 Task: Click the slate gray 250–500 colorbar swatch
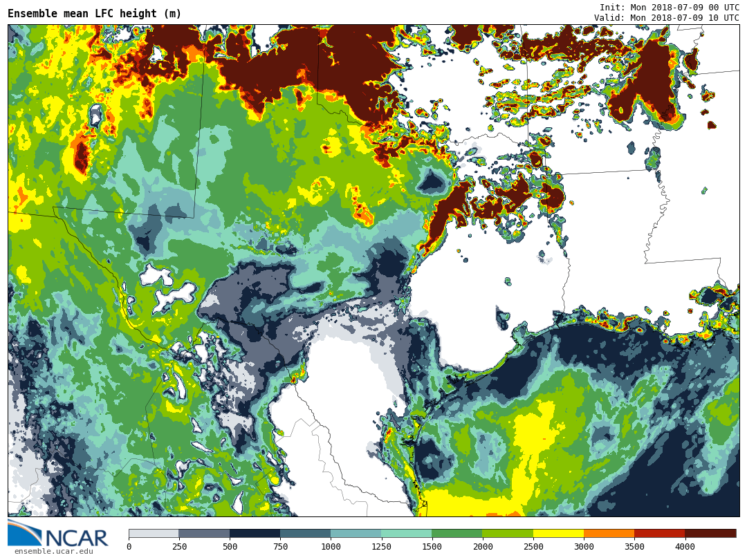(x=204, y=533)
